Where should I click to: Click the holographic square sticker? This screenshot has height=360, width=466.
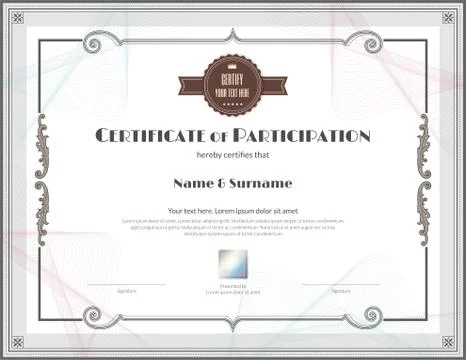[x=233, y=264]
